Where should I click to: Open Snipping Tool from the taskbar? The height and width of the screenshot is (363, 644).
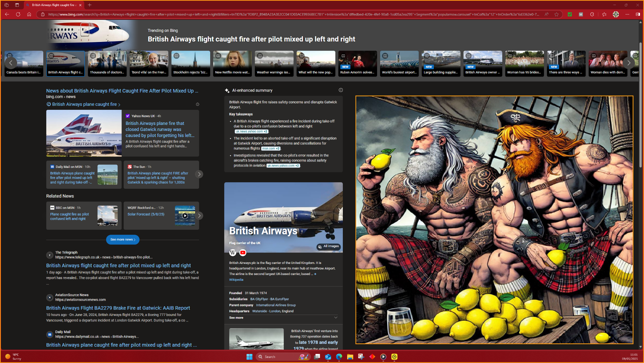point(361,357)
